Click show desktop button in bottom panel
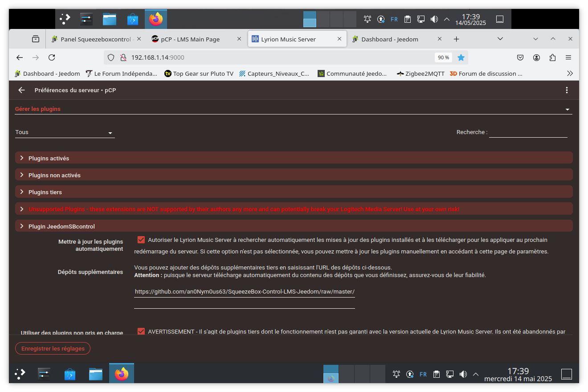The height and width of the screenshot is (392, 588). pyautogui.click(x=566, y=374)
